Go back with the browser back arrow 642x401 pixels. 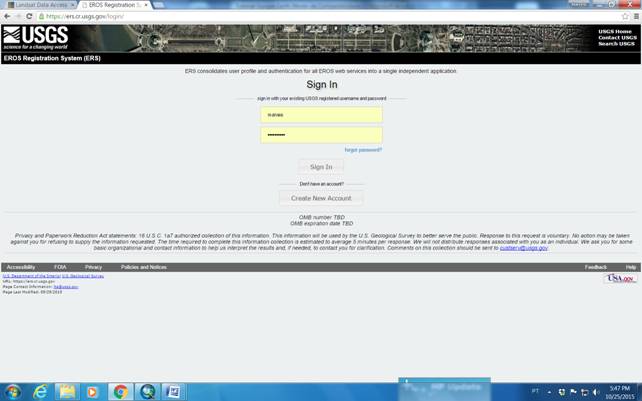pyautogui.click(x=7, y=16)
